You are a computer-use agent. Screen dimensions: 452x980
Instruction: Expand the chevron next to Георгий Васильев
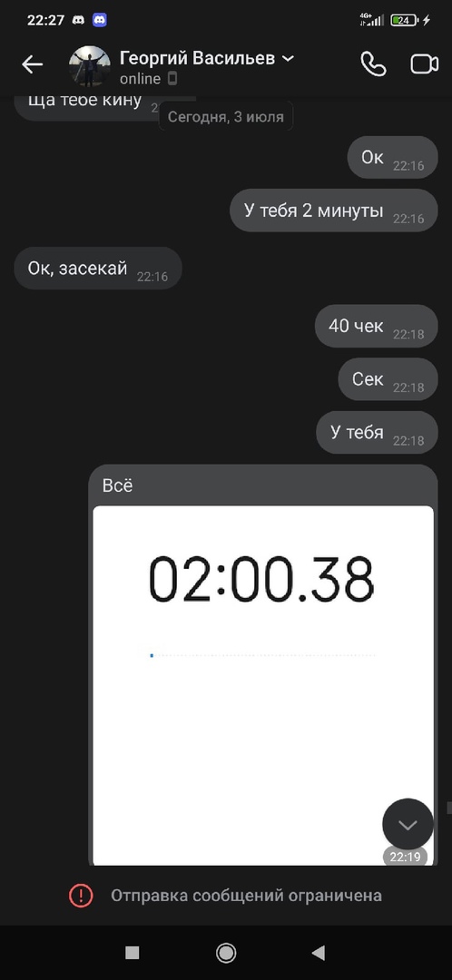[288, 59]
